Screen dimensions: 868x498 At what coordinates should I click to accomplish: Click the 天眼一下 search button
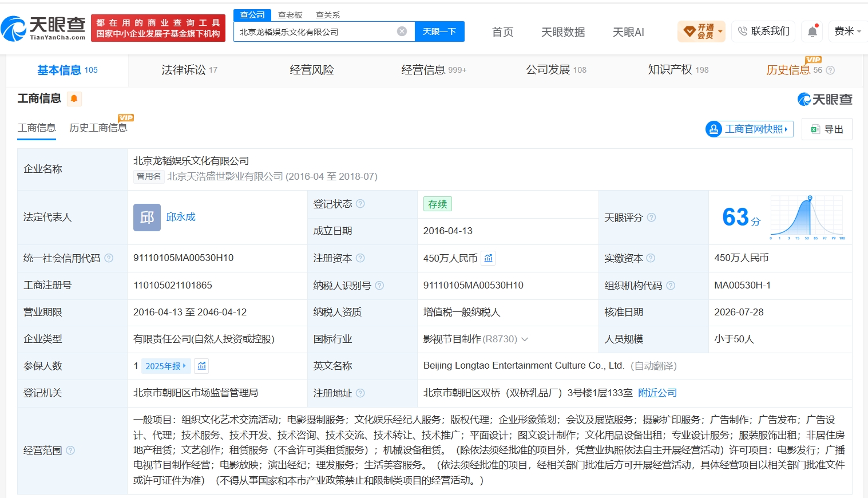tap(439, 31)
